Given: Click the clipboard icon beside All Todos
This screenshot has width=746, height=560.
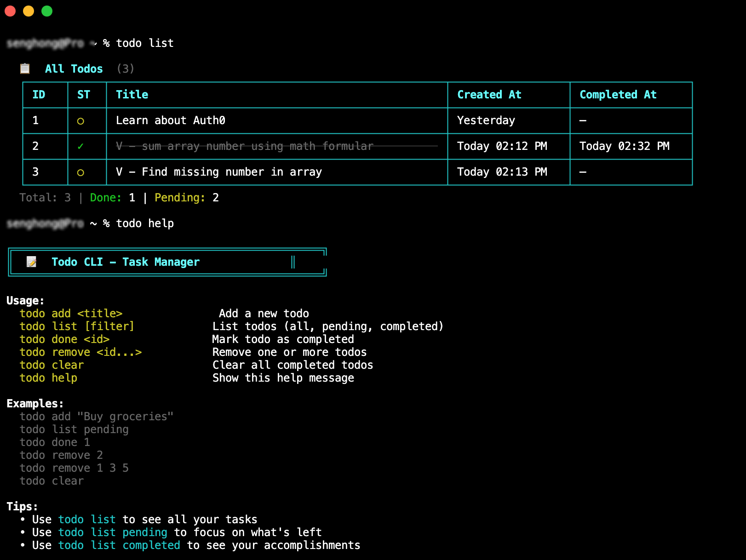Looking at the screenshot, I should (x=25, y=69).
